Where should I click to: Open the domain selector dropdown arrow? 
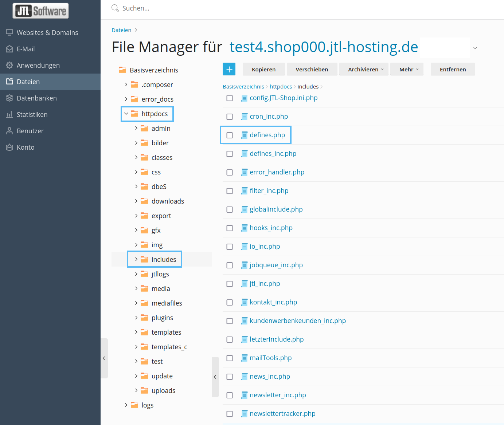(475, 48)
